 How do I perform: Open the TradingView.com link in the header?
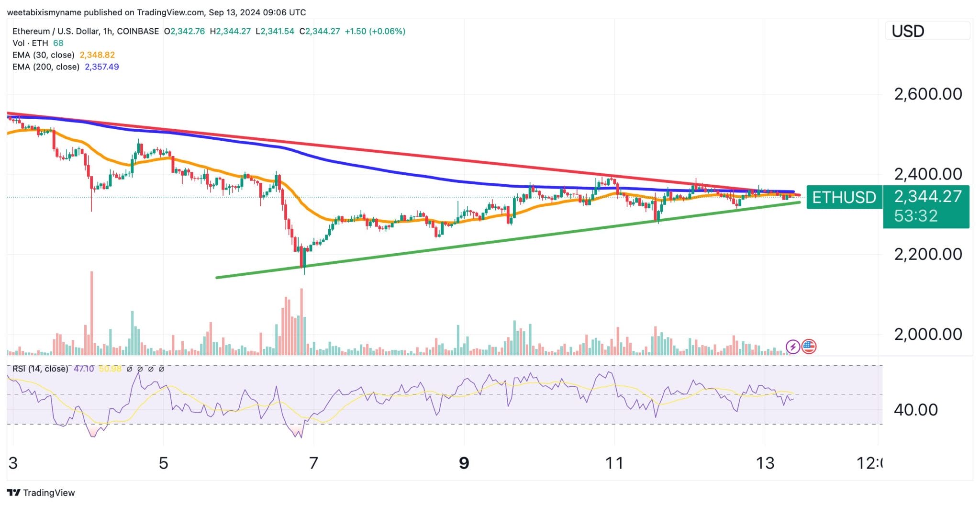[169, 12]
